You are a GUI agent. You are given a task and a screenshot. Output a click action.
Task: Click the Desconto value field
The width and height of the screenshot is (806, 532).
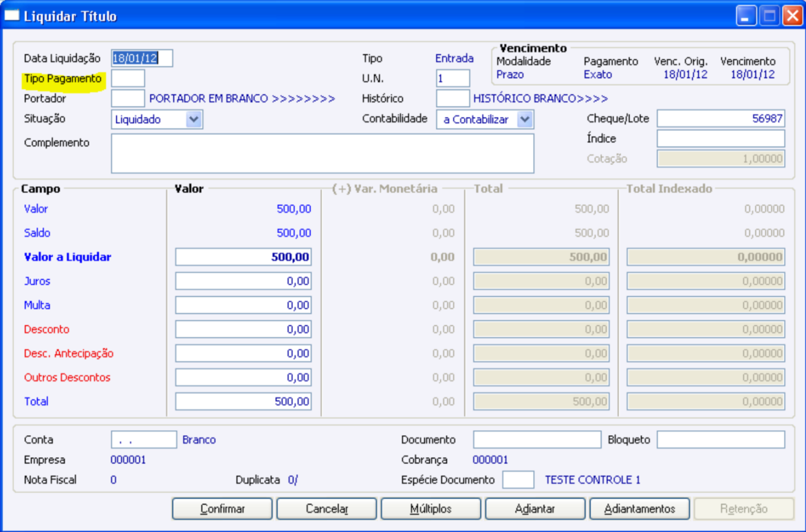(x=243, y=329)
